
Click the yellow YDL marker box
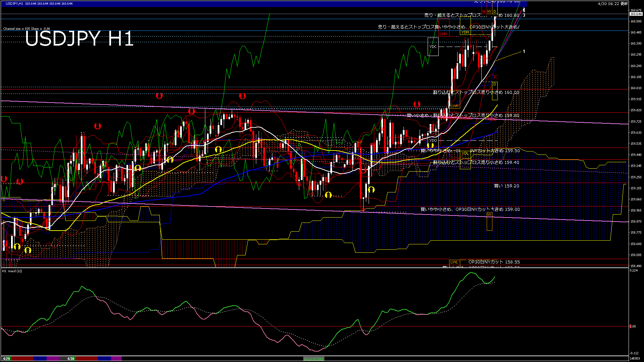pos(465,154)
